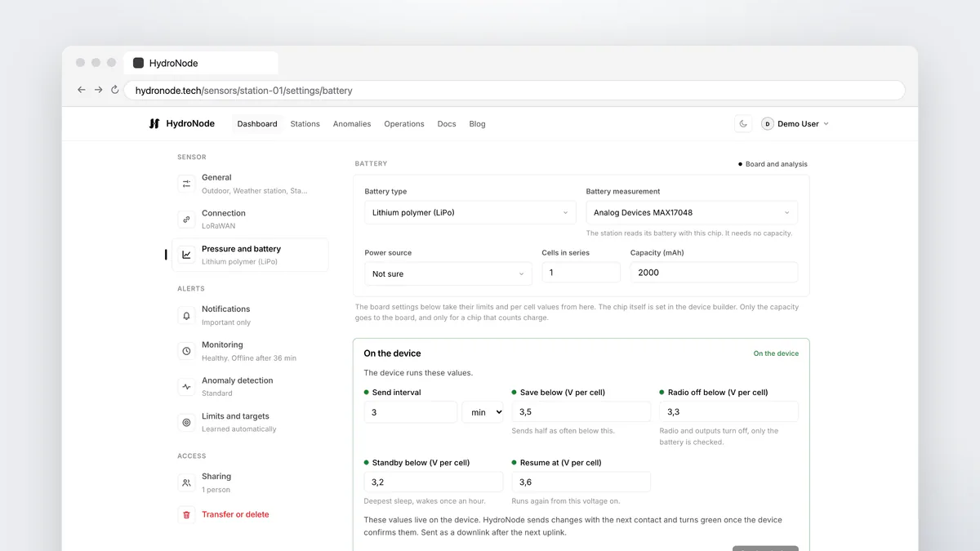Click the Cells in series input field
Image resolution: width=980 pixels, height=551 pixels.
(x=581, y=273)
